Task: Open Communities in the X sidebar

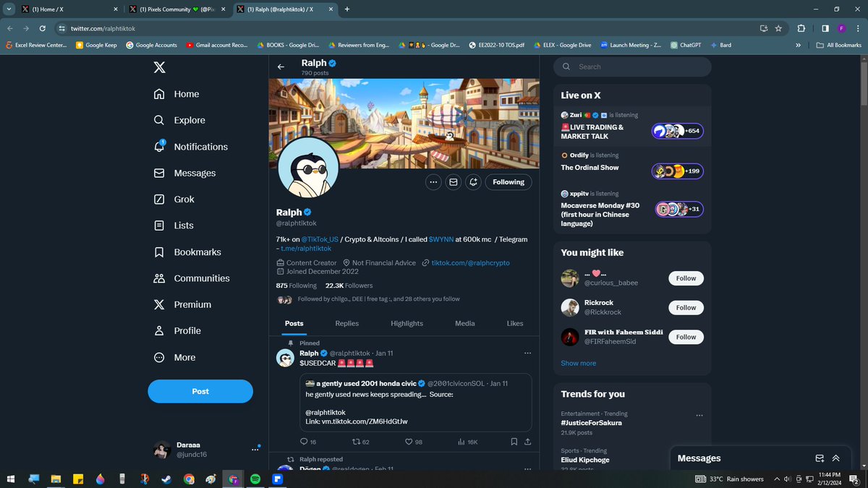Action: [x=191, y=278]
